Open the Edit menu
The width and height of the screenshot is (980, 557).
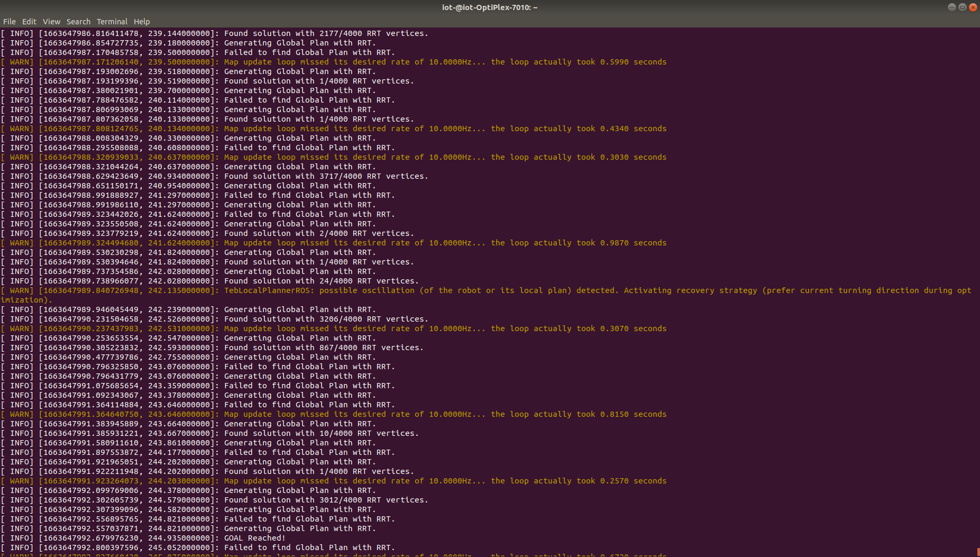[29, 21]
